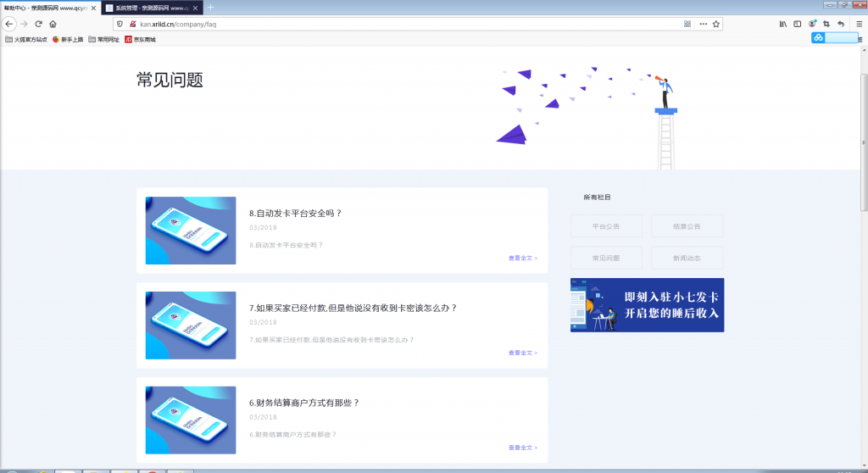Go to the browser home page
868x473 pixels.
53,24
